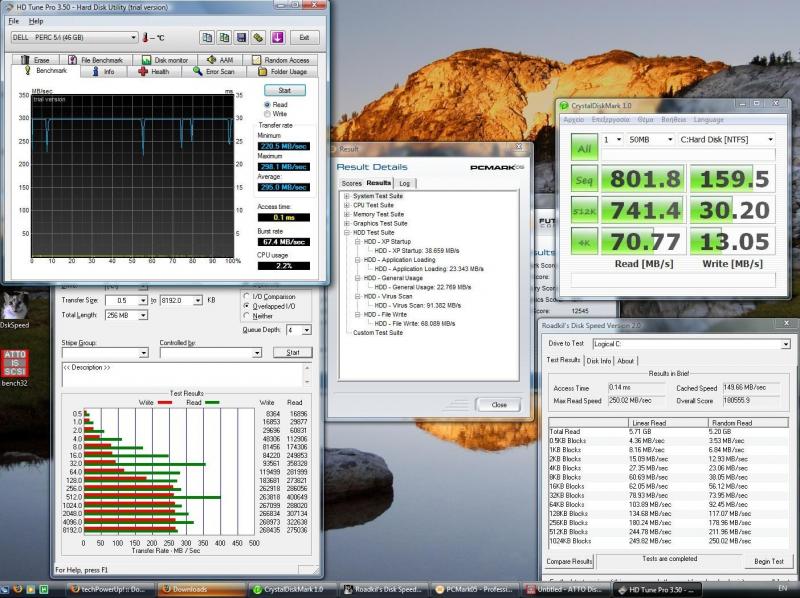
Task: Switch to the Downloads taskbar button
Action: tap(201, 589)
